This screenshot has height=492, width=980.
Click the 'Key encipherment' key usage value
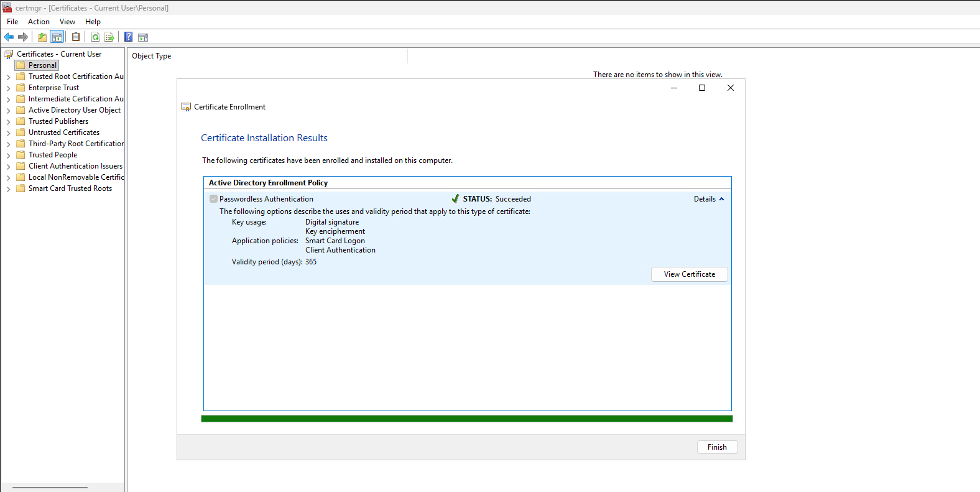click(335, 231)
